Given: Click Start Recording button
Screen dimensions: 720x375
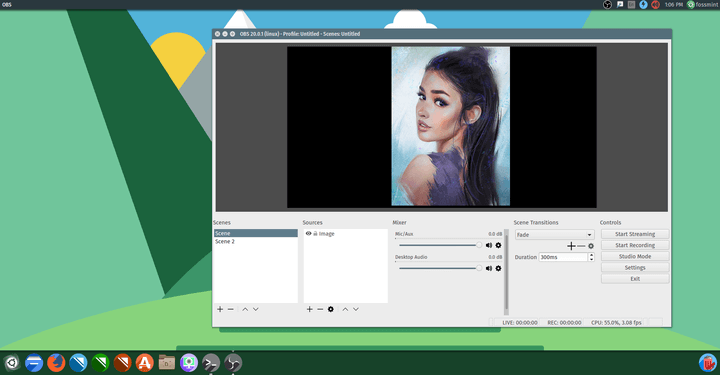Looking at the screenshot, I should tap(635, 245).
